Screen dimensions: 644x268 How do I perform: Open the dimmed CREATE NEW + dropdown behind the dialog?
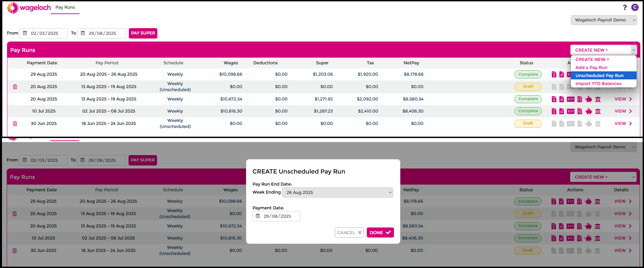pyautogui.click(x=603, y=177)
